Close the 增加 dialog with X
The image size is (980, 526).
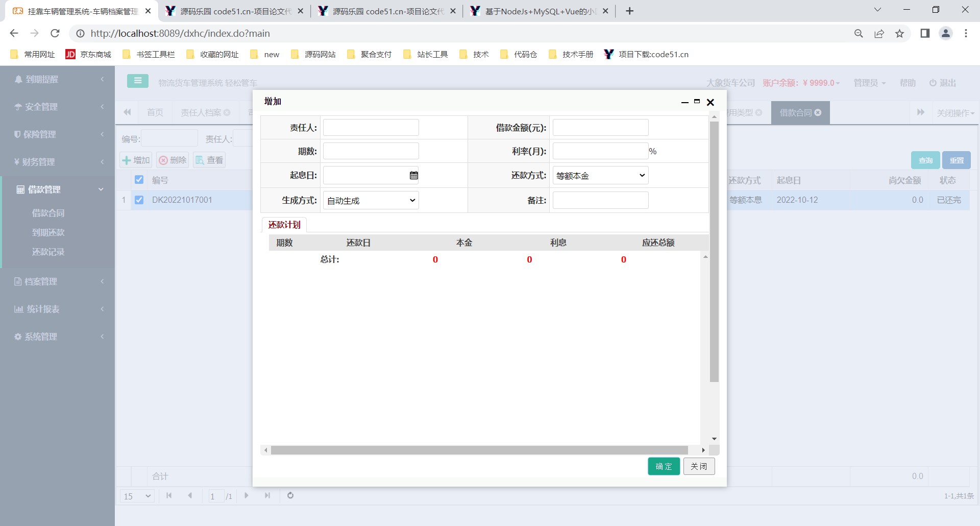710,102
